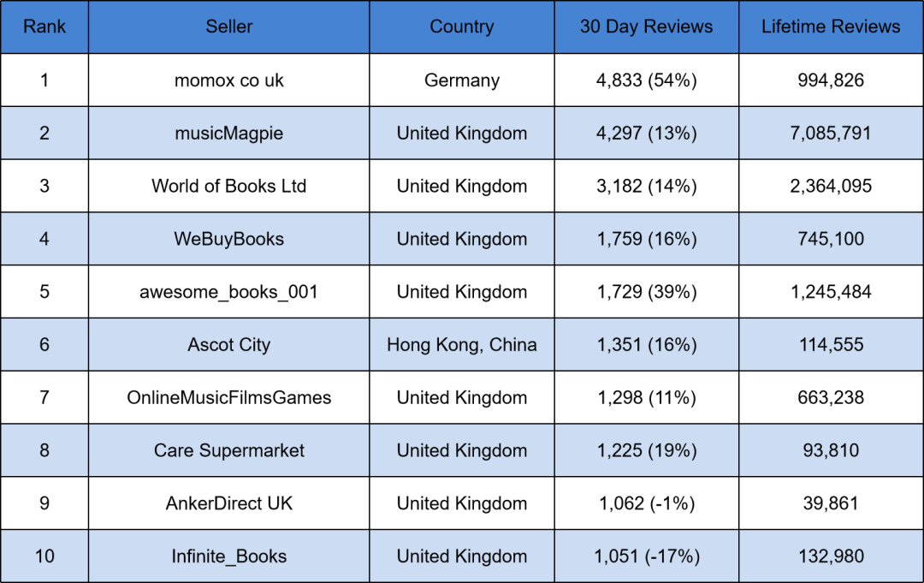Click the Ascot City cell
Viewport: 924px width, 583px height.
coord(228,344)
